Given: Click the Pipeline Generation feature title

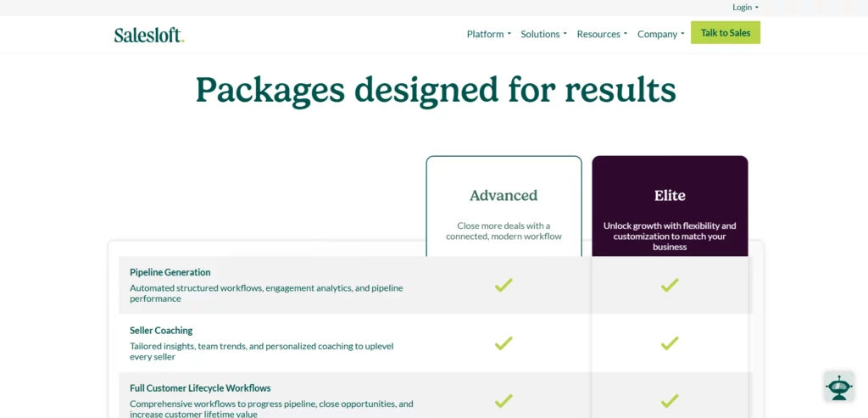Looking at the screenshot, I should 170,272.
